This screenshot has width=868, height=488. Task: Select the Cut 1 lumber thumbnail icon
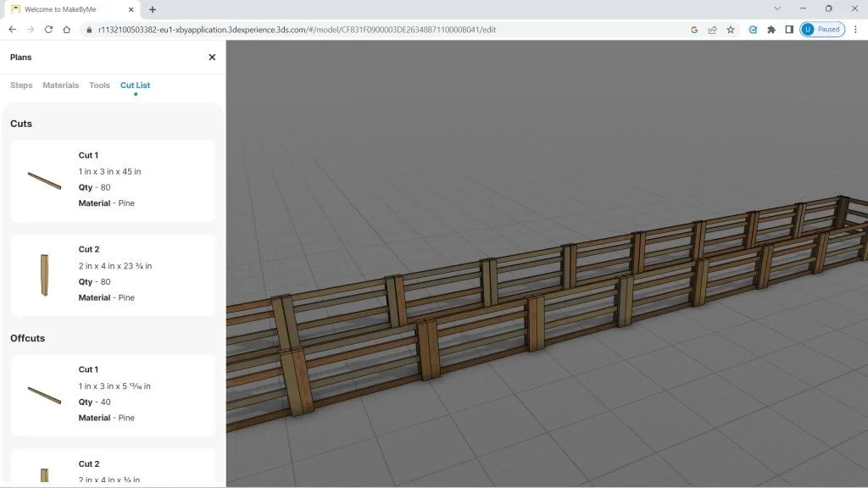pos(43,179)
